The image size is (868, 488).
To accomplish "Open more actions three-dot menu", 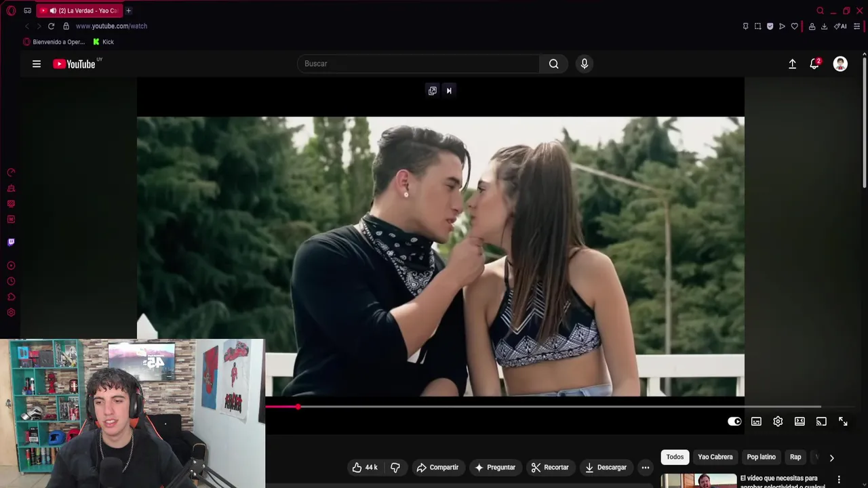I will (x=646, y=468).
